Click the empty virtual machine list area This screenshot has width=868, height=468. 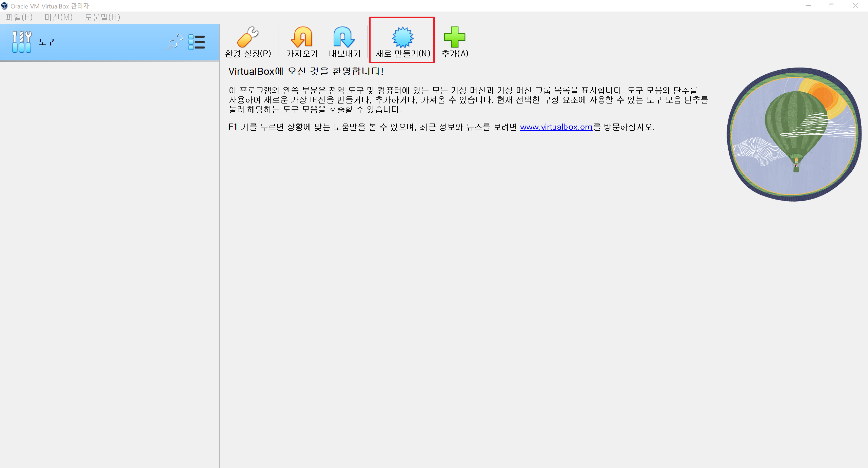(109, 238)
